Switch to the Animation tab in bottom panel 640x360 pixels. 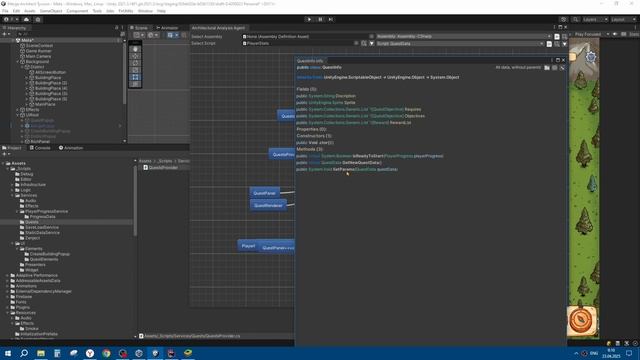click(71, 148)
